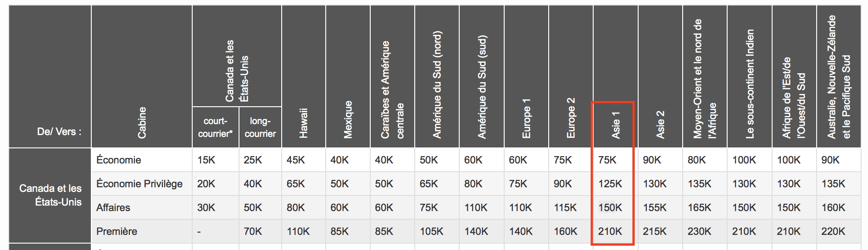868x250 pixels.
Task: Click the "Europe 2" column header
Action: [571, 118]
